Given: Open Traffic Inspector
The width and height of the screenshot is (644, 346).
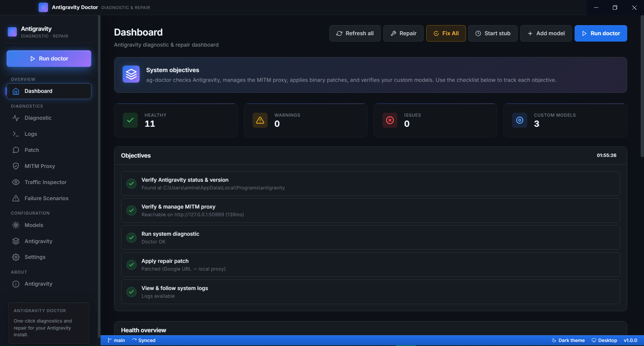Looking at the screenshot, I should tap(49, 182).
